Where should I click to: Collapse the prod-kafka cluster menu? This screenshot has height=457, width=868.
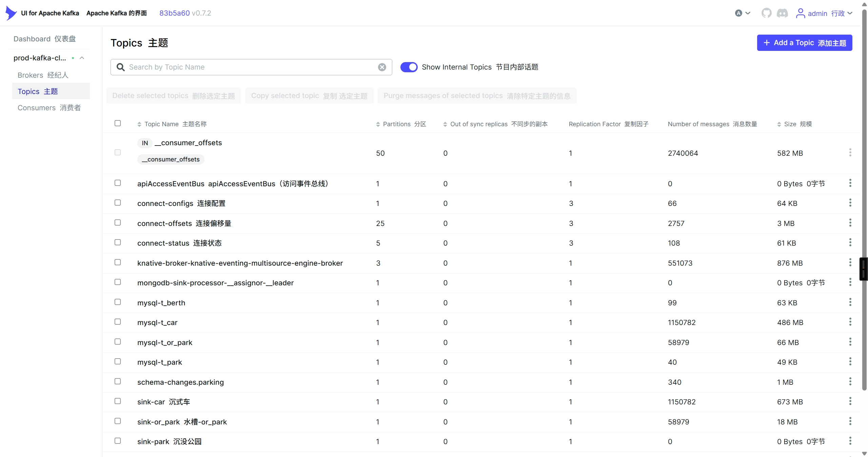pyautogui.click(x=82, y=58)
